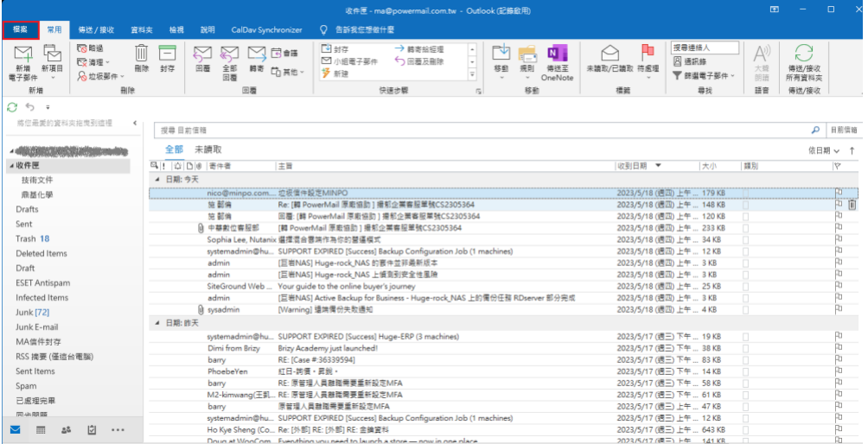868x444 pixels.
Task: Click the lightbulb 告訴我您想做什麼 box
Action: 359,30
